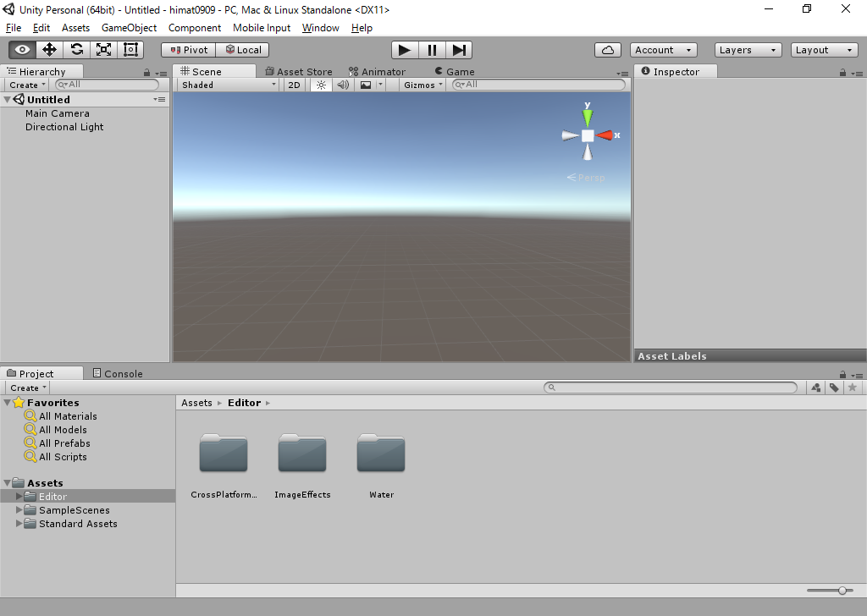Select Directional Light in Hierarchy

[64, 127]
